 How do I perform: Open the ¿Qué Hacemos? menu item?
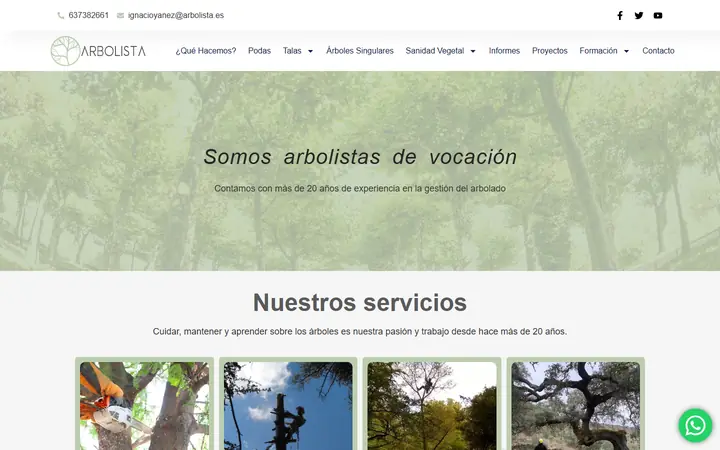206,51
